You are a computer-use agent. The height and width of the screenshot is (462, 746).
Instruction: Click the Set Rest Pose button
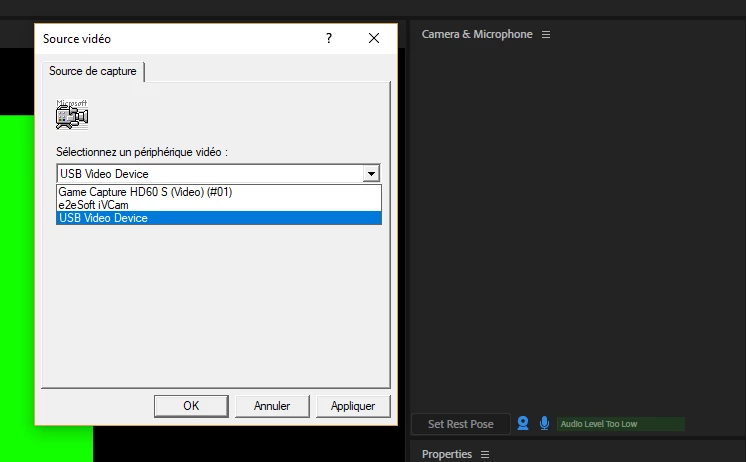click(461, 424)
